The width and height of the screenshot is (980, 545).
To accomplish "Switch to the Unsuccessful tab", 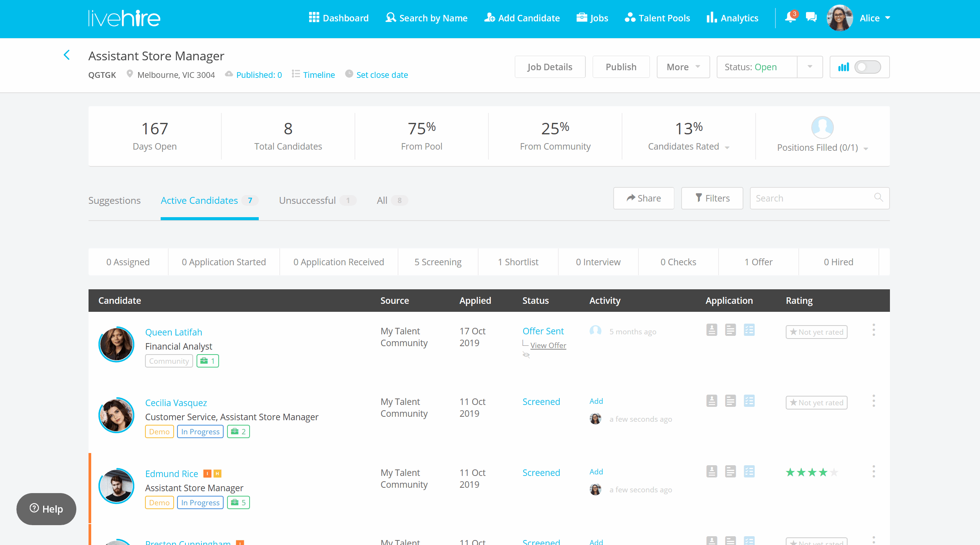I will point(318,200).
